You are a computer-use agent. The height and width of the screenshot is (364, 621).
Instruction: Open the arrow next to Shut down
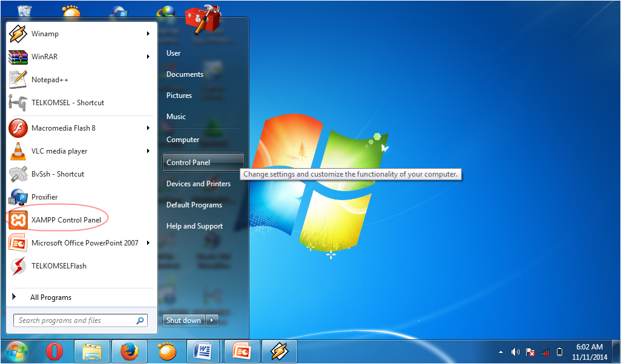[212, 320]
